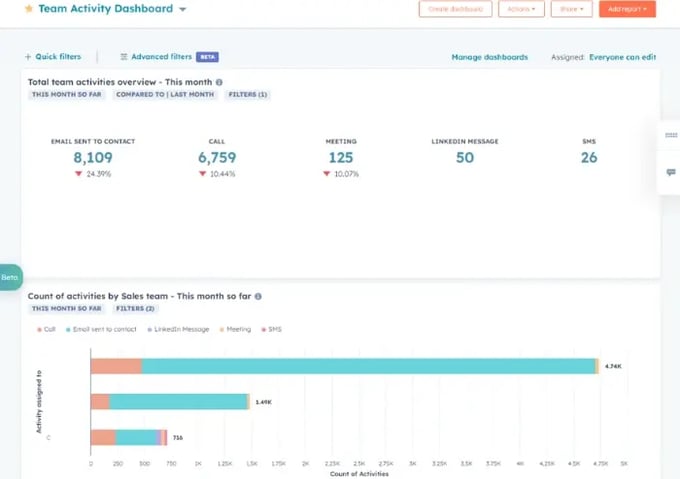Click the plus icon for Quick filters
The image size is (680, 479).
tap(28, 57)
